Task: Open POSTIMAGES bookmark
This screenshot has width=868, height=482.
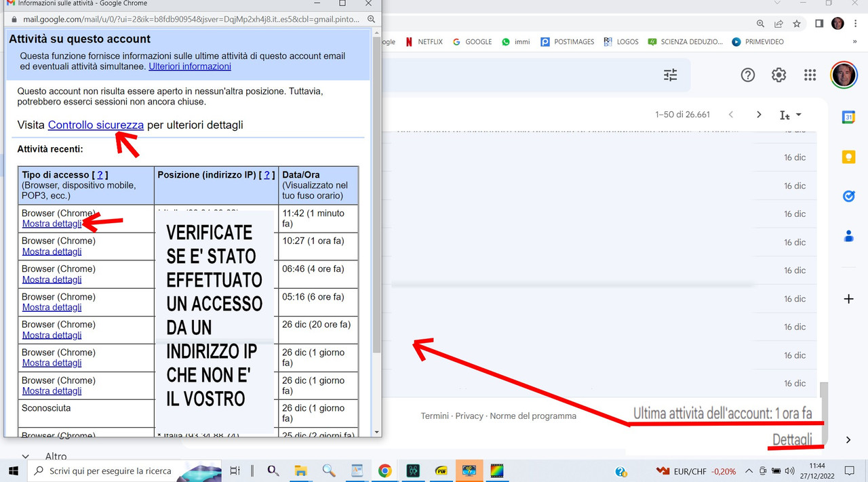Action: tap(568, 42)
